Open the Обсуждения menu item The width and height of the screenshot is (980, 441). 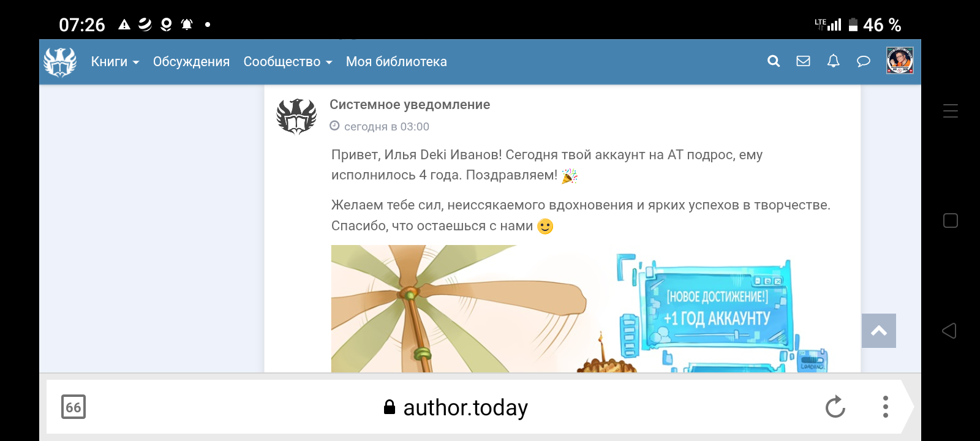click(191, 62)
